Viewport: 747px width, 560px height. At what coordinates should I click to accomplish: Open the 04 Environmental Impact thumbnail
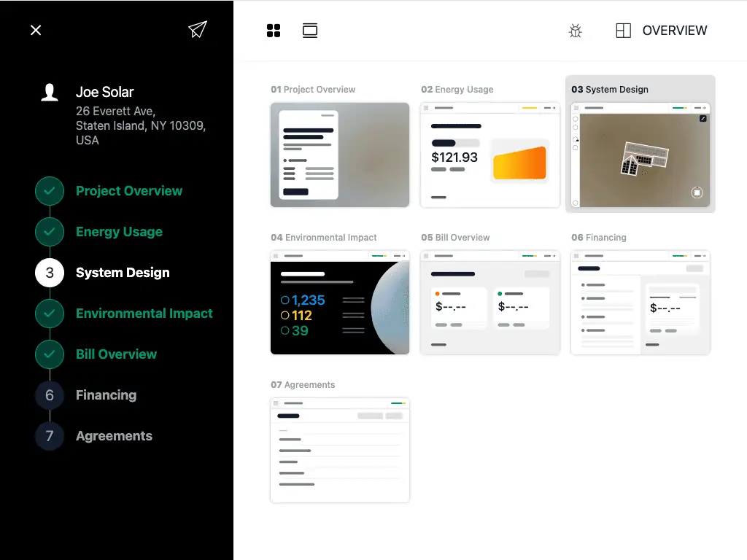pos(340,303)
